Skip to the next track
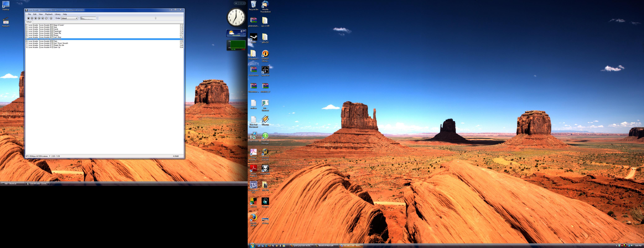 (43, 18)
